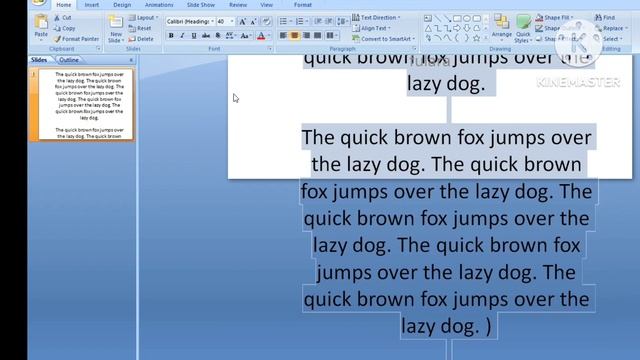This screenshot has width=640, height=360.
Task: Select slide 1 thumbnail in Slides pane
Action: click(86, 104)
